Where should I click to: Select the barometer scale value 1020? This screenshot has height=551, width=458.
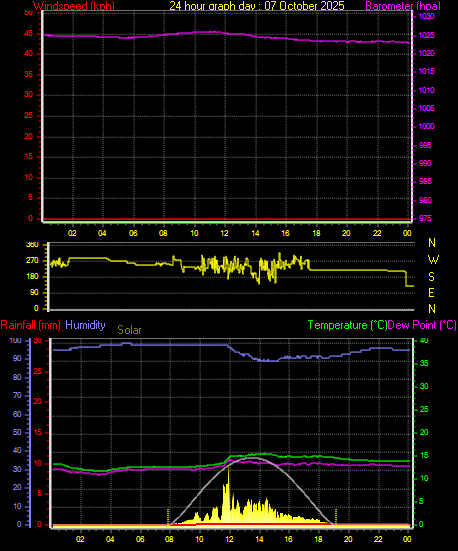pos(426,53)
